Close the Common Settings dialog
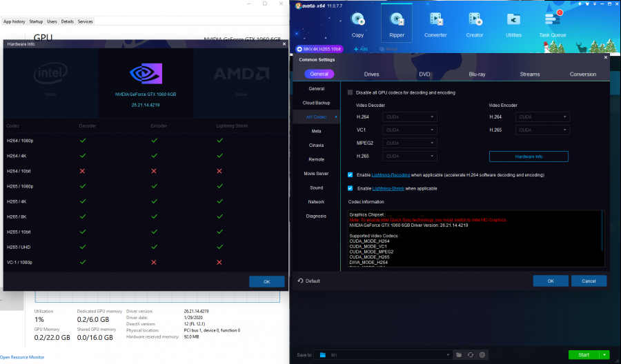Screen dimensions: 621x364 pyautogui.click(x=606, y=57)
